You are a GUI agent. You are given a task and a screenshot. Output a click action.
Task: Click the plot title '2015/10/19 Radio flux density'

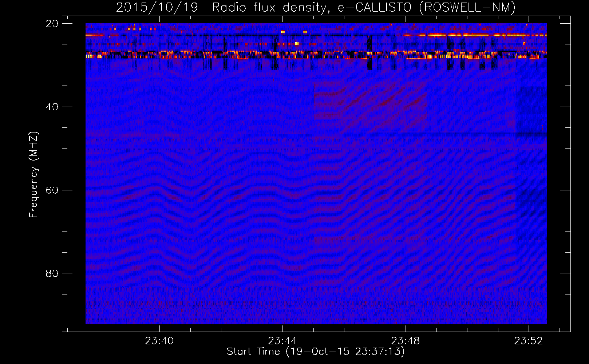316,8
